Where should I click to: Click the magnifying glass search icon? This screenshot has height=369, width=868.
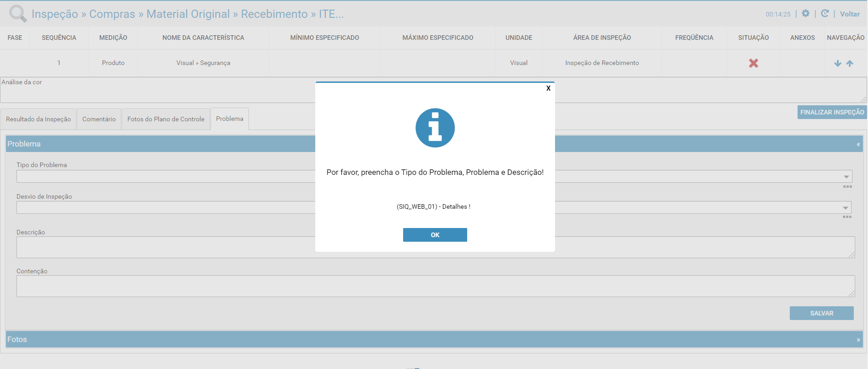point(18,14)
